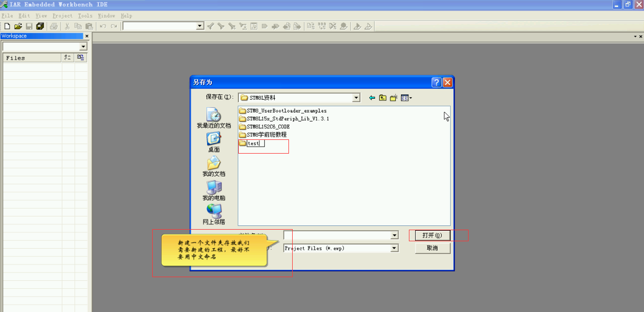The height and width of the screenshot is (312, 644).
Task: Open the Project menu
Action: (x=62, y=16)
